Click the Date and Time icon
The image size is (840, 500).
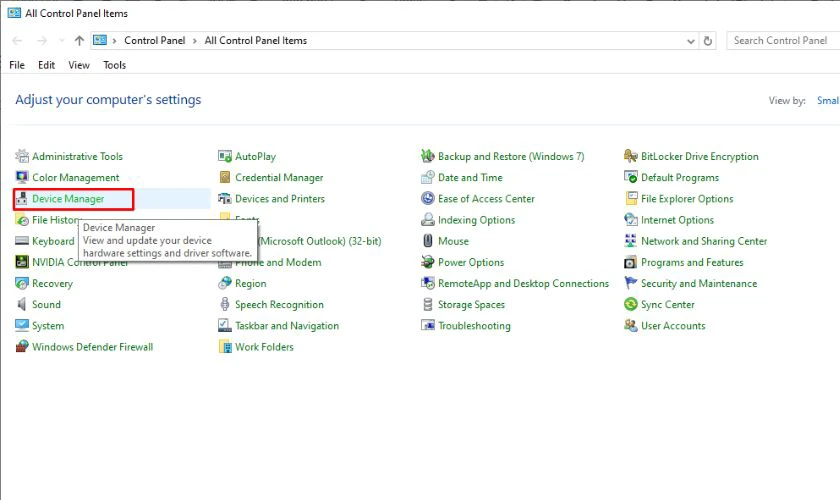(x=428, y=177)
